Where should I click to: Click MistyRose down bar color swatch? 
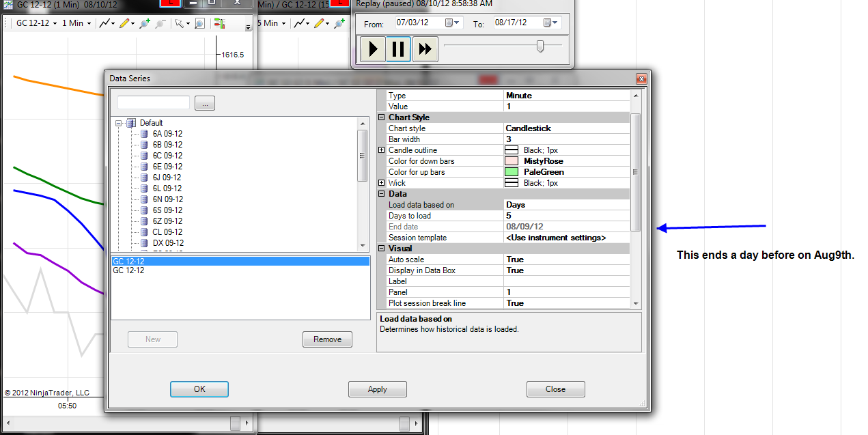[x=512, y=161]
